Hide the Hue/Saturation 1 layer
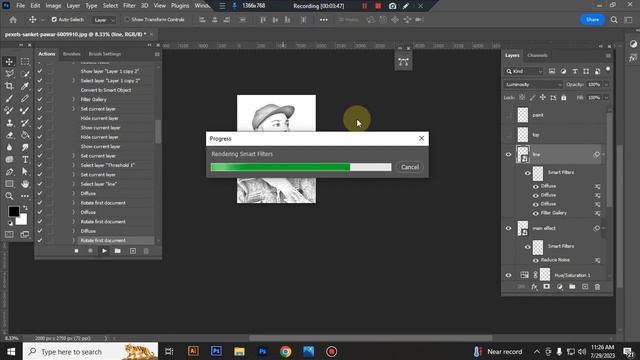Viewport: 640px width, 360px height. (509, 275)
